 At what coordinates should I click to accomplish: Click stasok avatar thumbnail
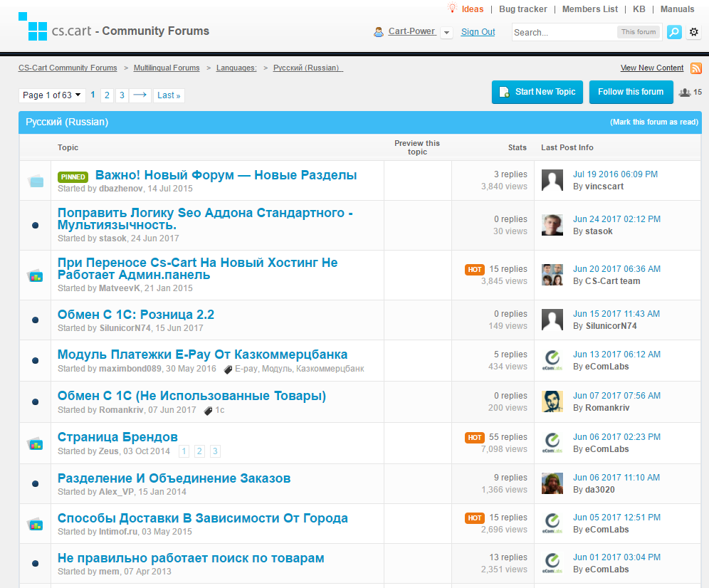click(552, 225)
